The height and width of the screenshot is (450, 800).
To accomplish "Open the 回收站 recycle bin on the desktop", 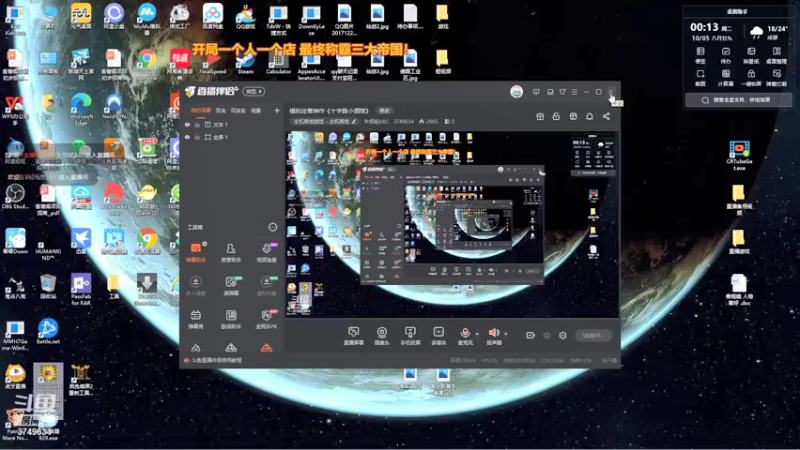I will [x=48, y=286].
